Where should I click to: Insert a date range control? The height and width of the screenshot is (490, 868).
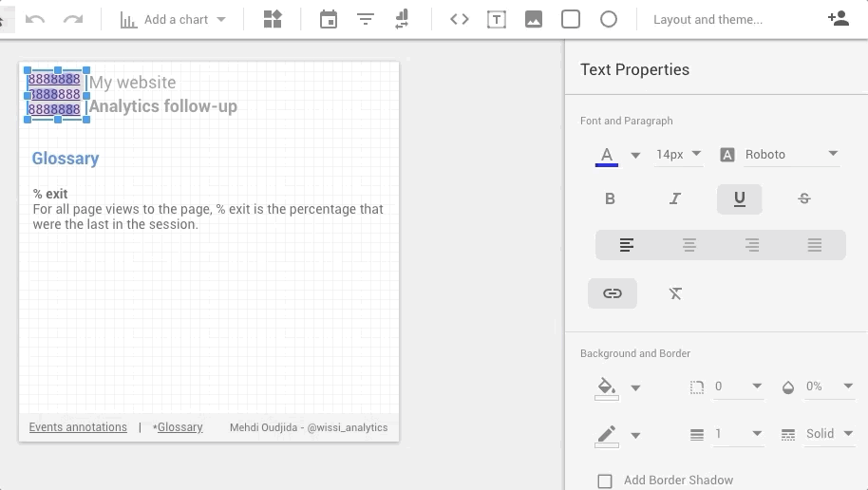tap(329, 19)
